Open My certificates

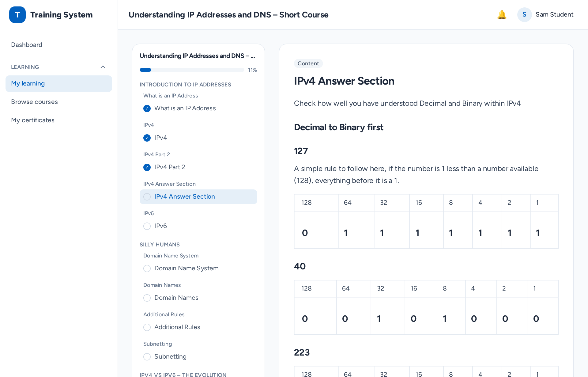click(x=59, y=120)
